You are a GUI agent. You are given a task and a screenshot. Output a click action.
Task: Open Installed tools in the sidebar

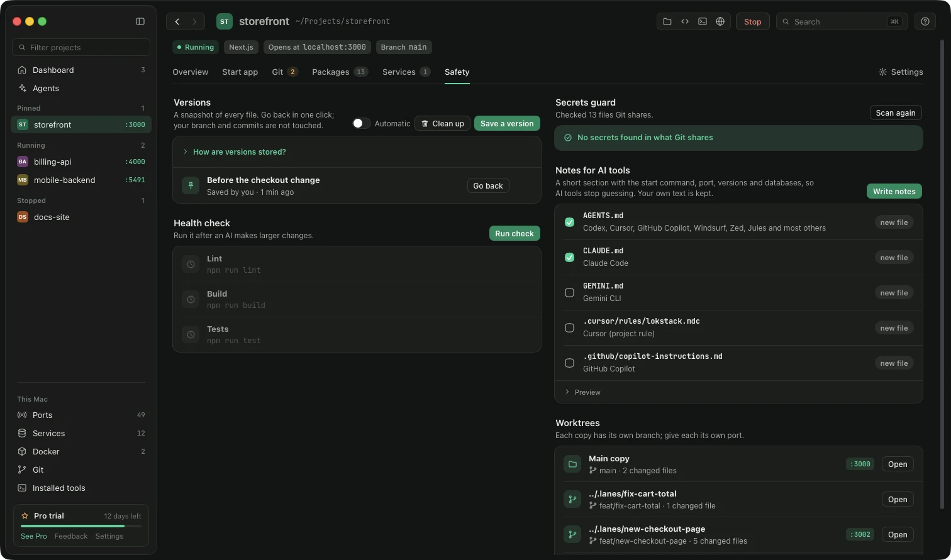(x=81, y=488)
